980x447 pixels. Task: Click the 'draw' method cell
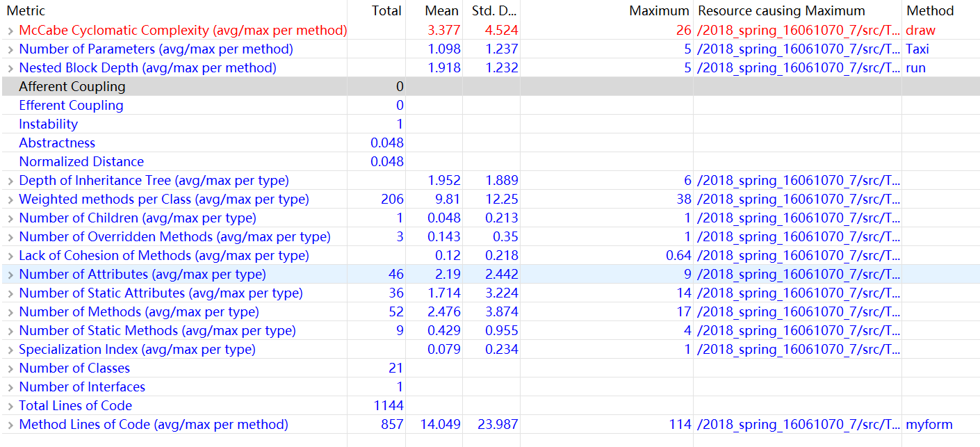pos(920,31)
